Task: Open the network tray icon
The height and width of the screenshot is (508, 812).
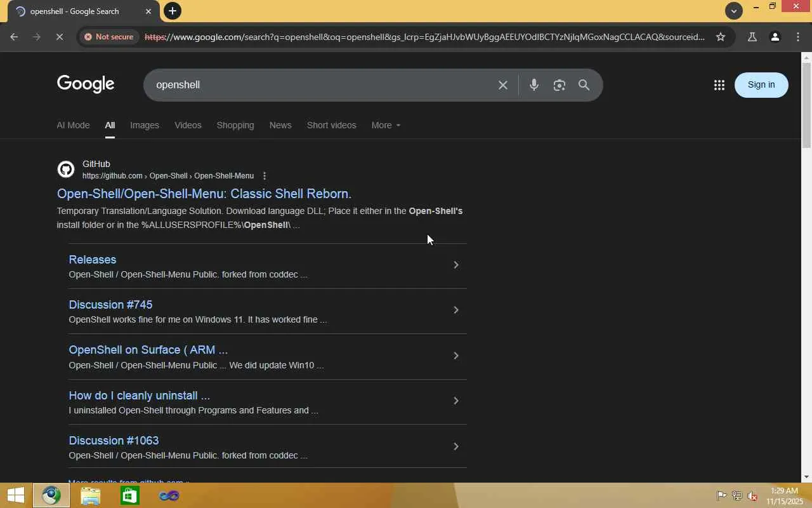Action: pos(737,496)
